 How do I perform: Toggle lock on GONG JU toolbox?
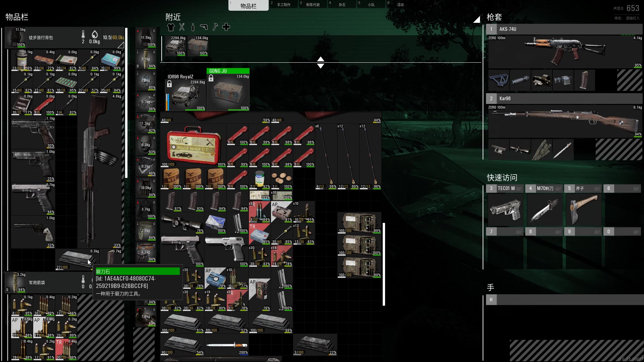tap(211, 78)
